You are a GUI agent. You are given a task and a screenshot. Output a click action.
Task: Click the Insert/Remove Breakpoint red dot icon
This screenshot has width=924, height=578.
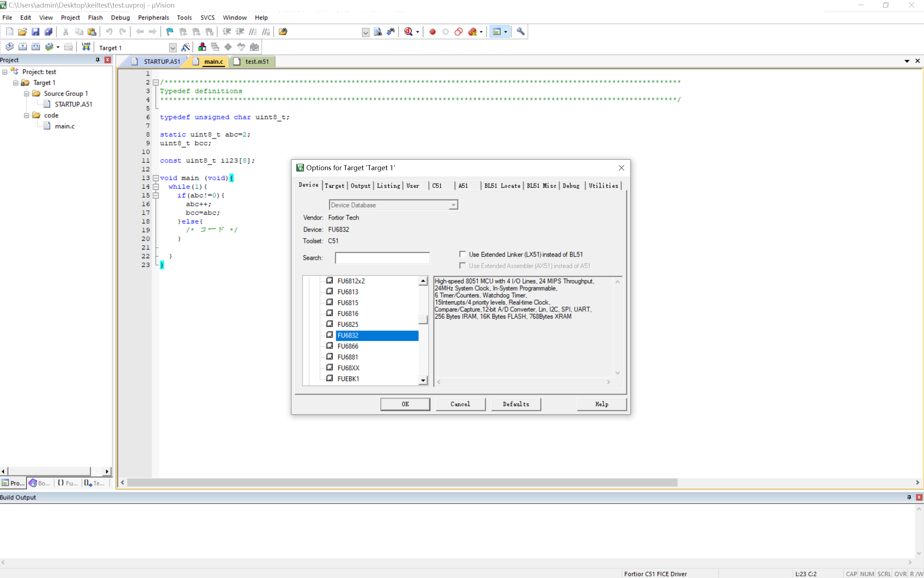click(432, 32)
